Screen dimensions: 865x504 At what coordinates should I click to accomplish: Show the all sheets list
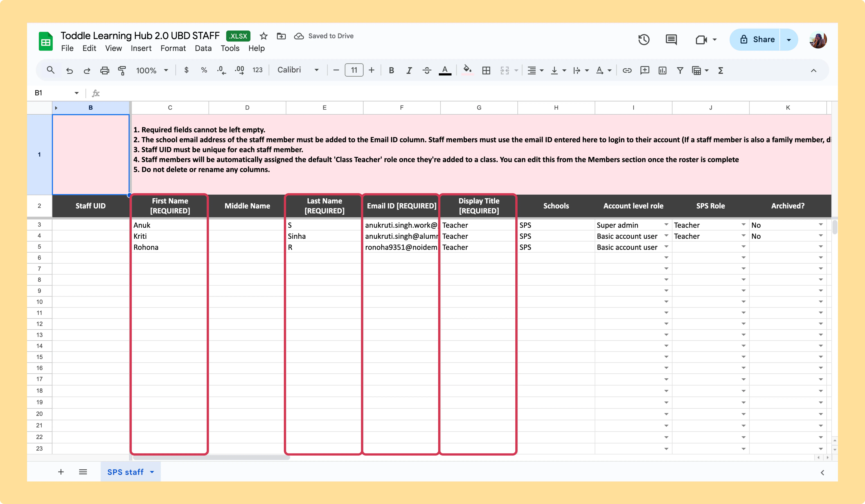(x=83, y=472)
